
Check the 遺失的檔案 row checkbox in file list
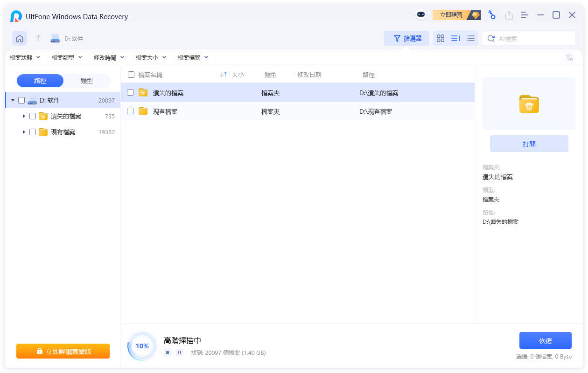pyautogui.click(x=130, y=93)
